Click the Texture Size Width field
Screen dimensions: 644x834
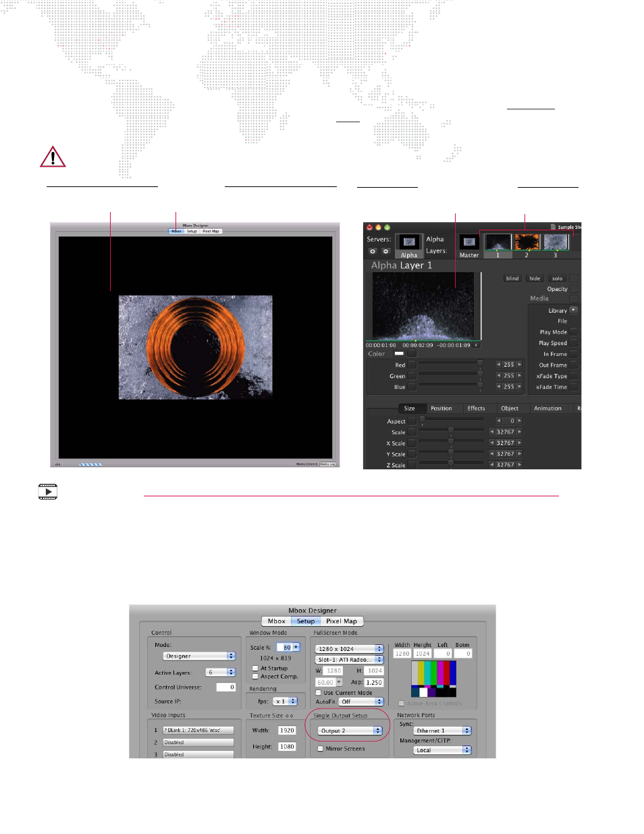(287, 731)
